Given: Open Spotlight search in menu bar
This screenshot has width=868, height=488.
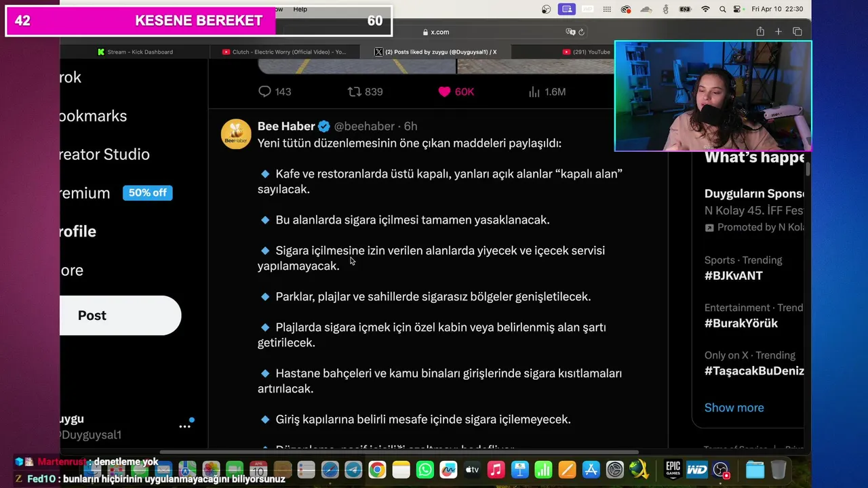Looking at the screenshot, I should click(x=722, y=9).
